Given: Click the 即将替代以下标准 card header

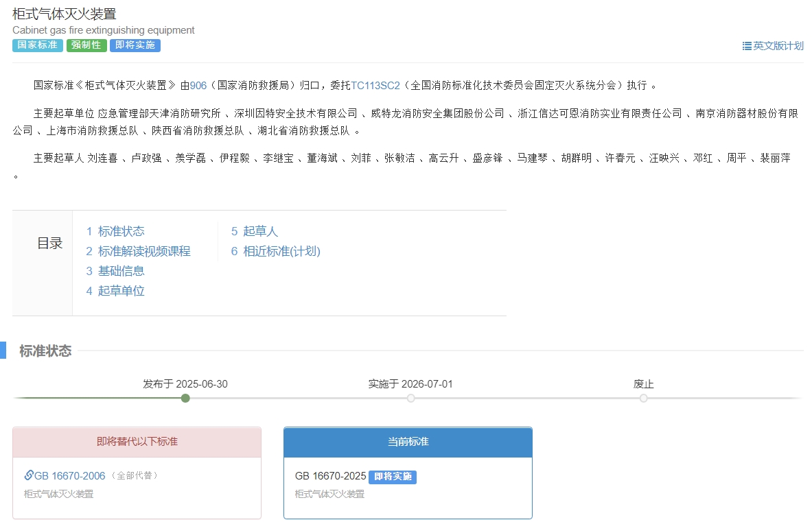Looking at the screenshot, I should pyautogui.click(x=137, y=442).
